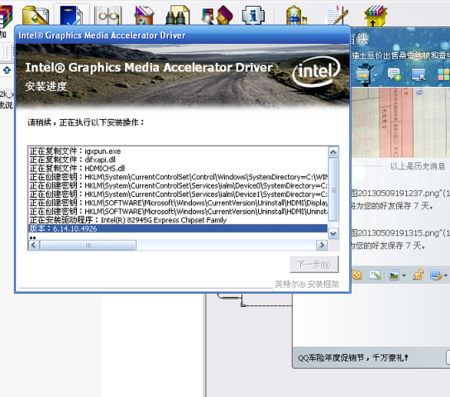Go up one folder level in WinRAR
The image size is (450, 397).
(7, 70)
